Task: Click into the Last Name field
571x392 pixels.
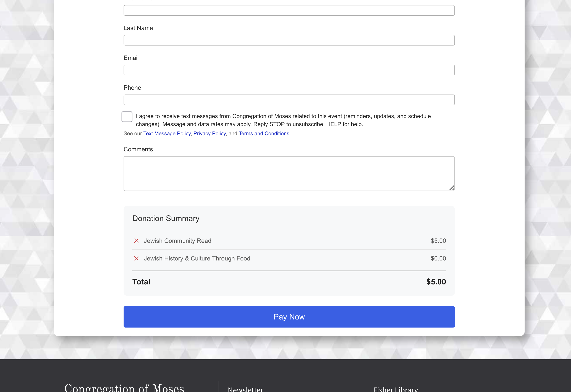Action: 289,40
